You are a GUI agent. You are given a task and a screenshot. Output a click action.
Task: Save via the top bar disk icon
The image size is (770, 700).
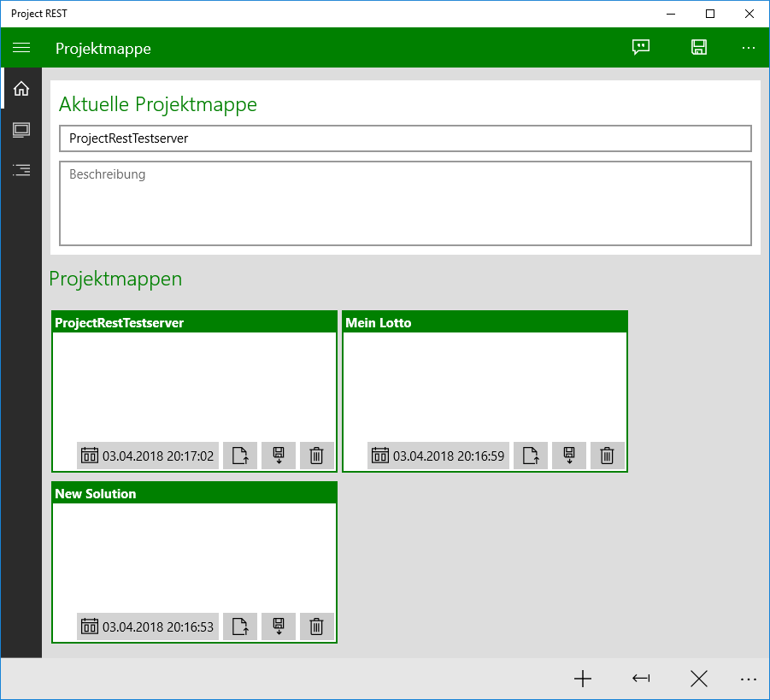point(699,47)
